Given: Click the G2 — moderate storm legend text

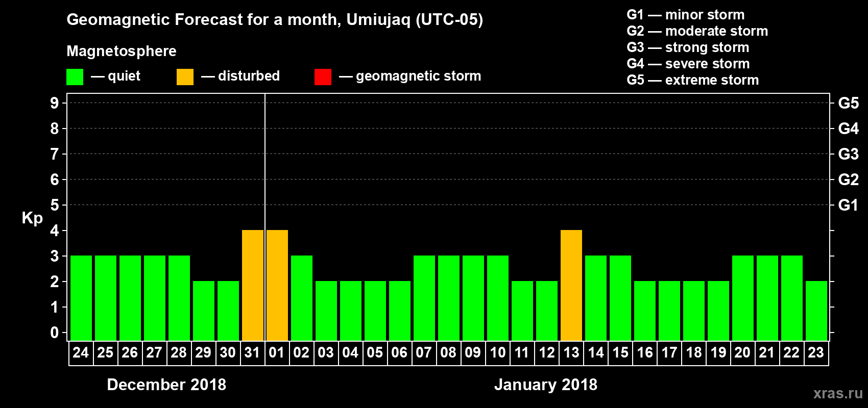Looking at the screenshot, I should click(697, 31).
